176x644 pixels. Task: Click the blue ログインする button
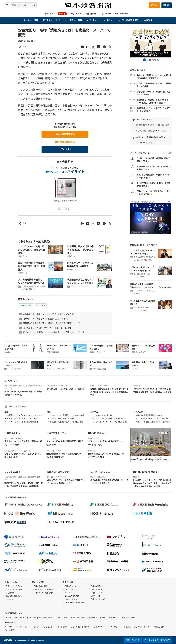[65, 149]
